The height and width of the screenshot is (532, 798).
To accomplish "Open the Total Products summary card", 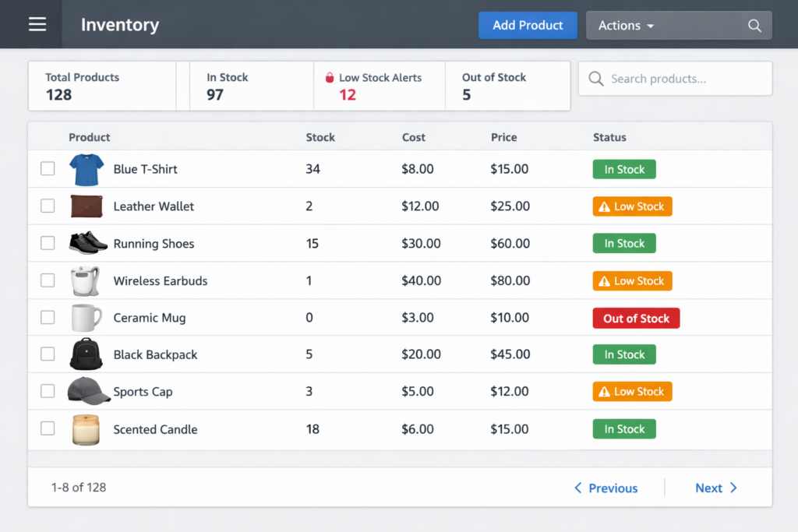I will point(101,86).
